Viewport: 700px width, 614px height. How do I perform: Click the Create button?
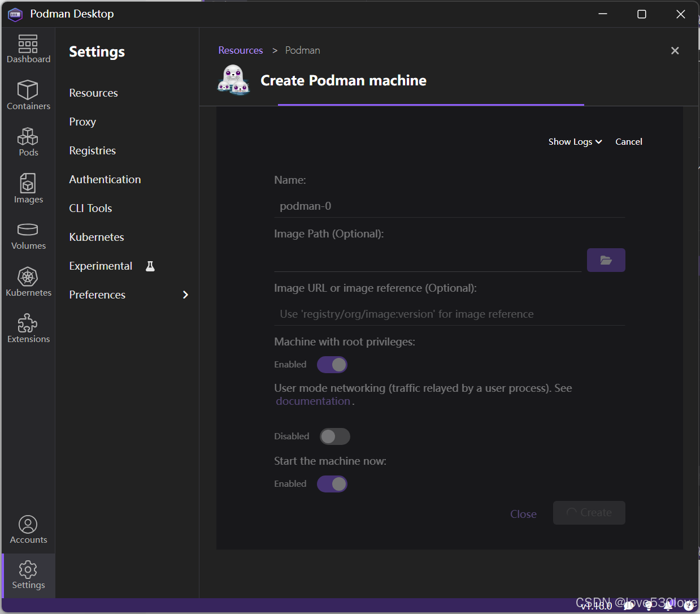[589, 513]
